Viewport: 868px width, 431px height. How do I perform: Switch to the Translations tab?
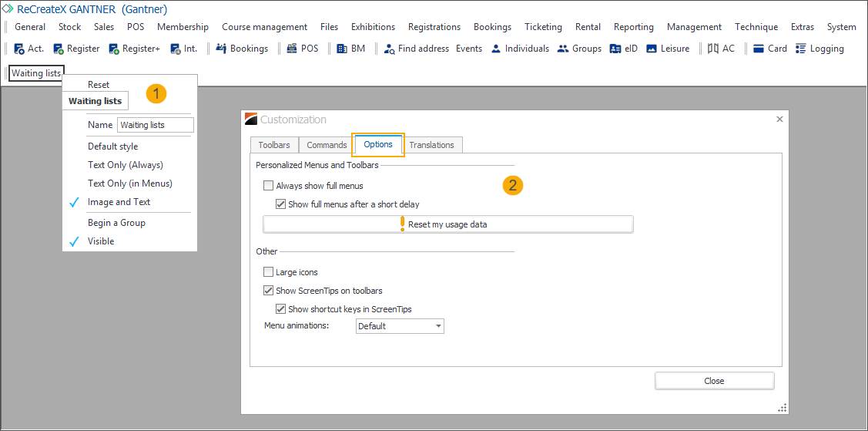pos(432,145)
